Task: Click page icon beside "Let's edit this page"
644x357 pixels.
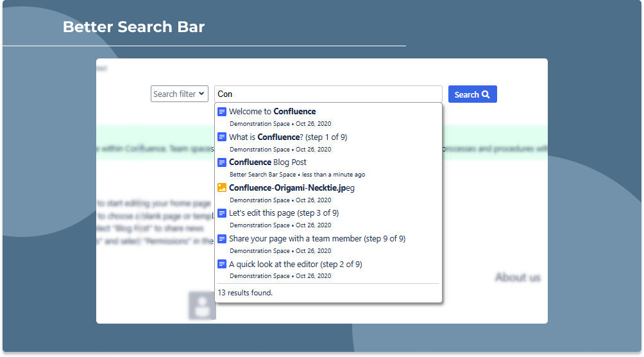Action: coord(222,213)
